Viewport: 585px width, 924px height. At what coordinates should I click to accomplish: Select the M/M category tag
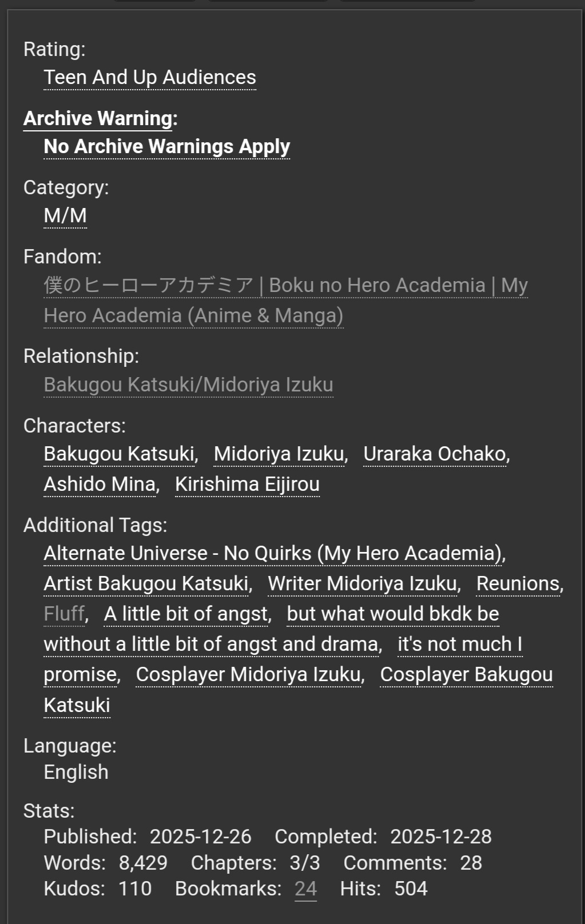(x=65, y=215)
